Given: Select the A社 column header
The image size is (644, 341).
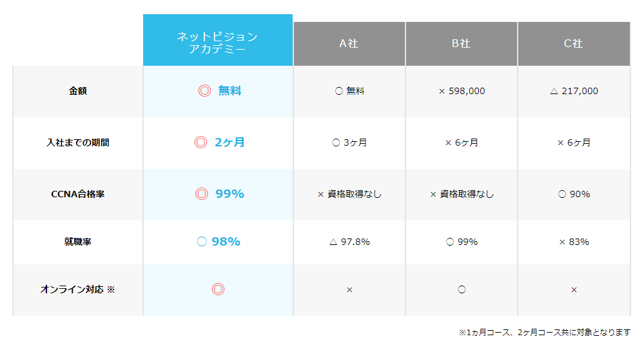Looking at the screenshot, I should tap(349, 44).
